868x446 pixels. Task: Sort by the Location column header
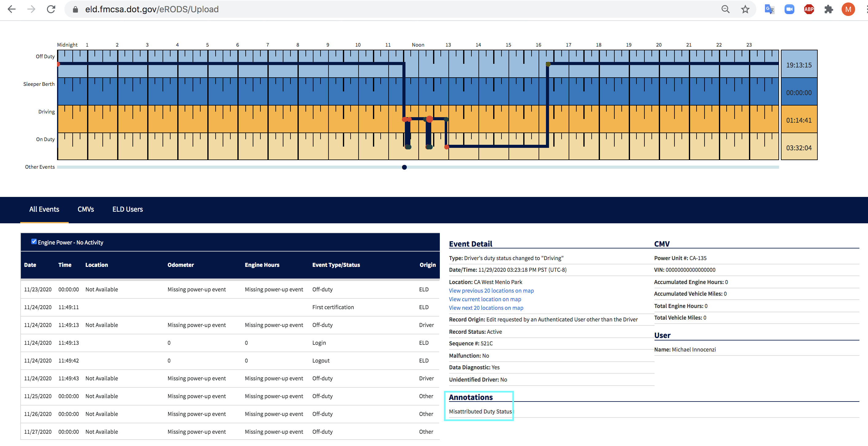point(96,265)
